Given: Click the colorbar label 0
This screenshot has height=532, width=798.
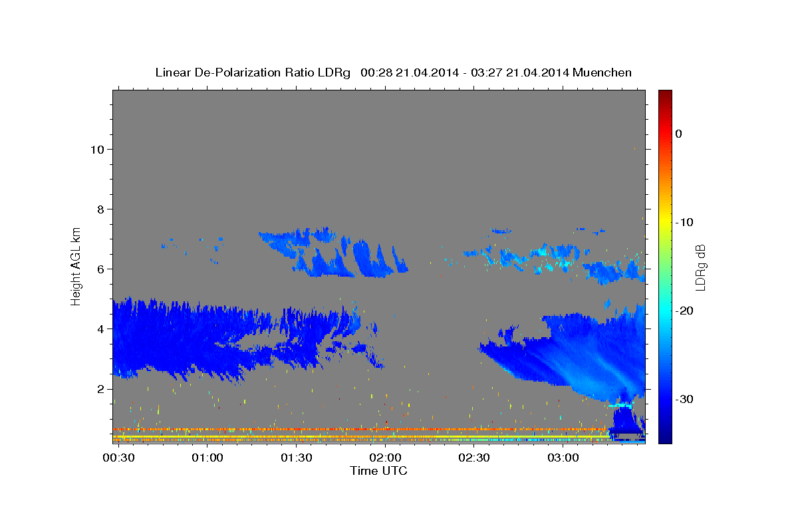Looking at the screenshot, I should coord(678,134).
